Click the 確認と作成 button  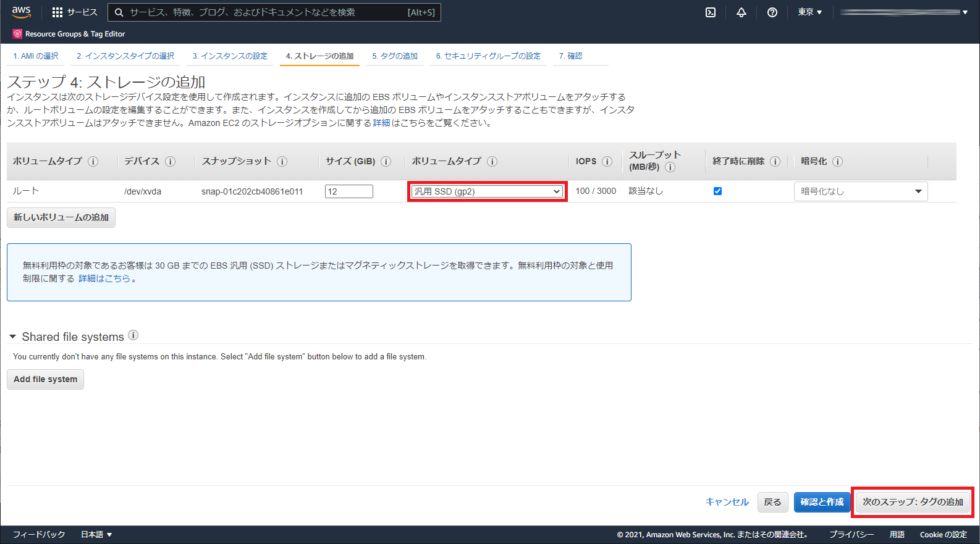(822, 502)
